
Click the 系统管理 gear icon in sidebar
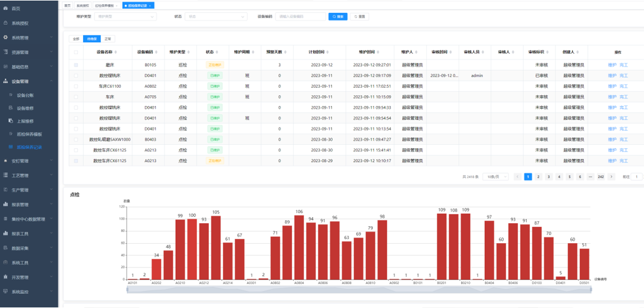coord(6,38)
